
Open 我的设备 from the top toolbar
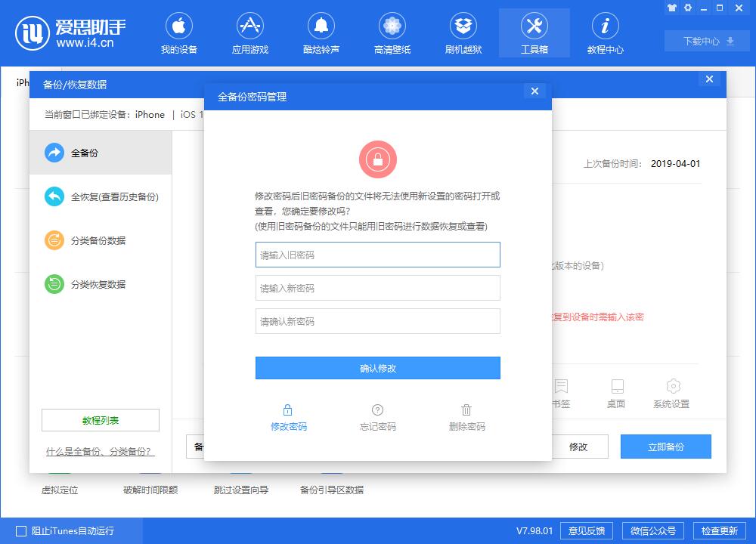coord(179,32)
